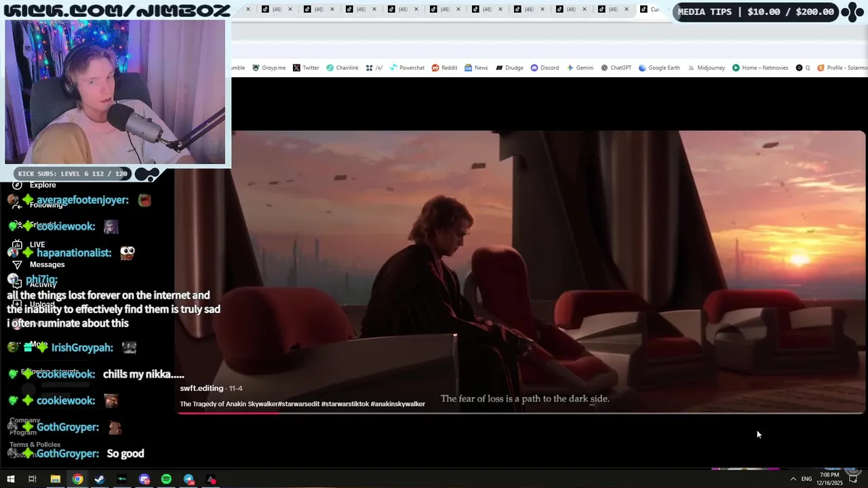Open Spotify from the taskbar

pos(166,479)
